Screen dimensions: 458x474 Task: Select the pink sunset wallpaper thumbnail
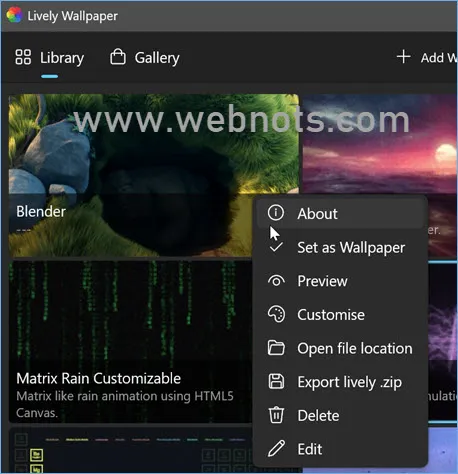(x=380, y=144)
